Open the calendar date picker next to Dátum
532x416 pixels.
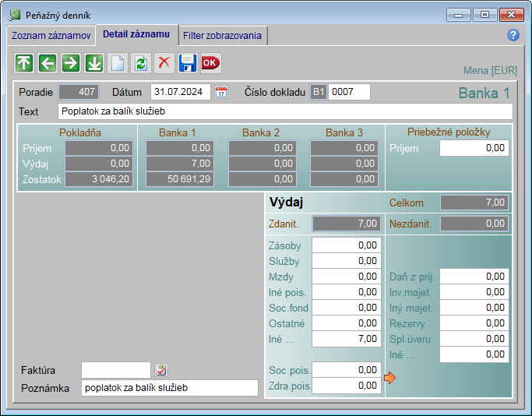click(221, 92)
